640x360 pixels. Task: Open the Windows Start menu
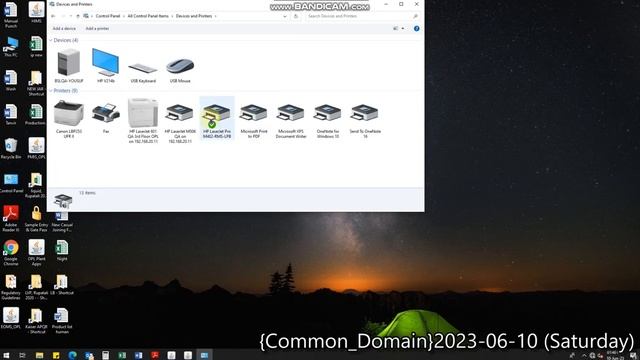coord(6,355)
